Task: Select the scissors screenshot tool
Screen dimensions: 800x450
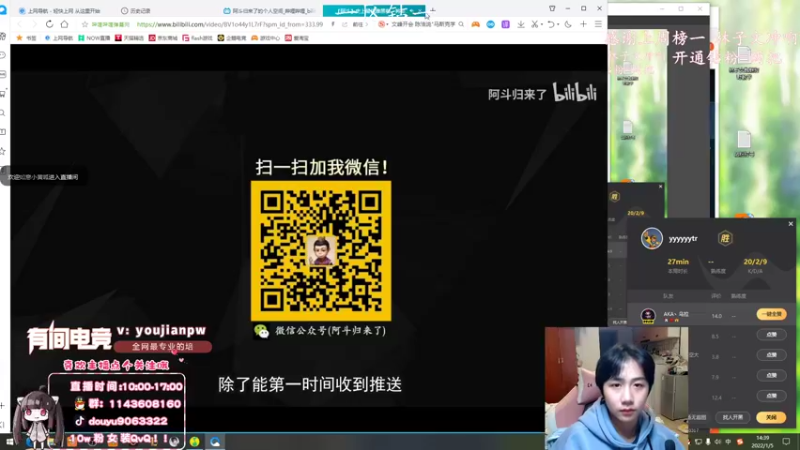Action: (x=534, y=24)
